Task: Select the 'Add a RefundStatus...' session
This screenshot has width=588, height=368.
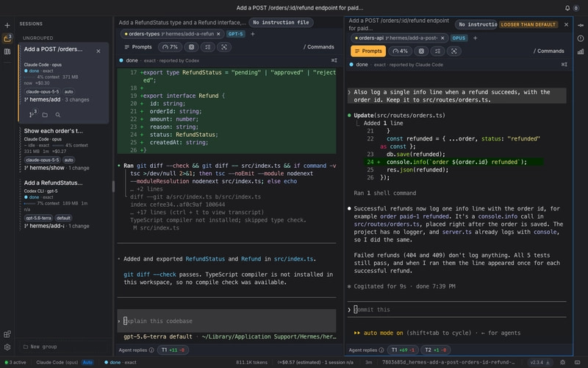Action: click(x=63, y=204)
